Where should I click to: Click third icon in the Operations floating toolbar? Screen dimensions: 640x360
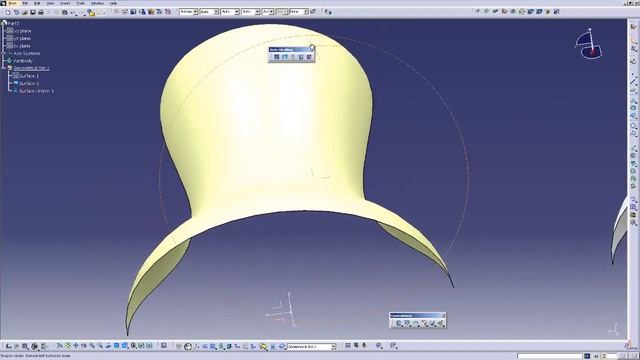tap(416, 323)
